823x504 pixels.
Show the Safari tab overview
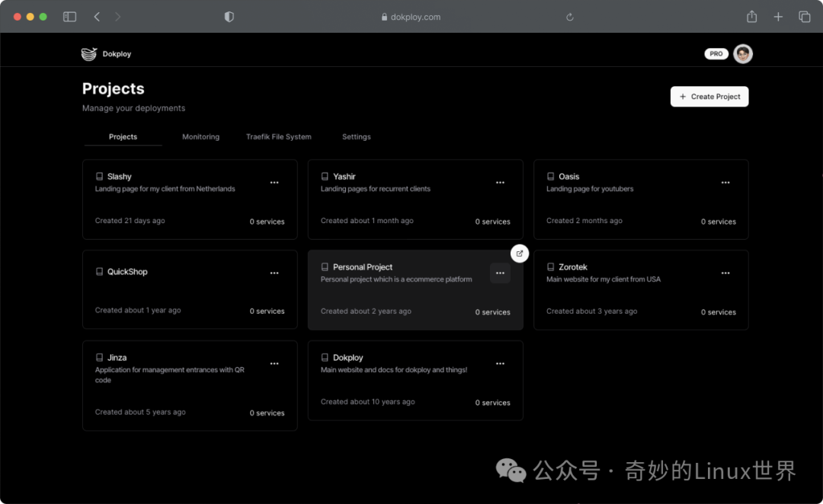(x=804, y=17)
